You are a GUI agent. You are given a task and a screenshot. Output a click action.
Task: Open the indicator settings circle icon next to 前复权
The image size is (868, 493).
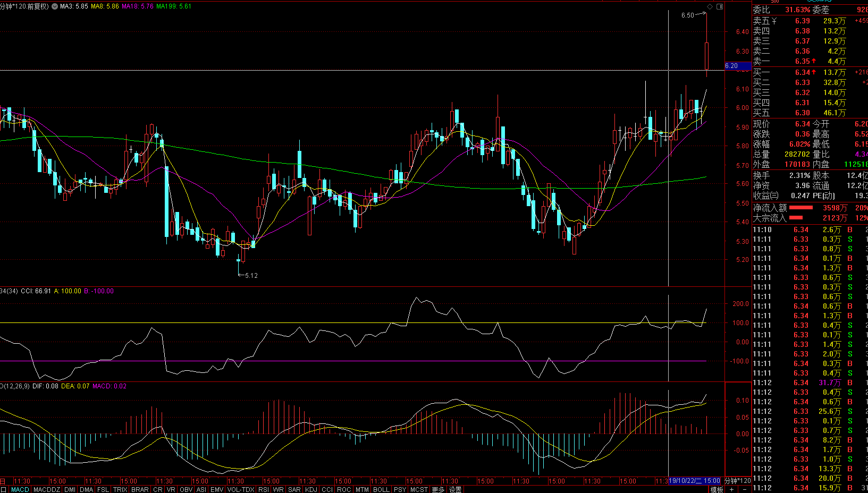pos(55,6)
